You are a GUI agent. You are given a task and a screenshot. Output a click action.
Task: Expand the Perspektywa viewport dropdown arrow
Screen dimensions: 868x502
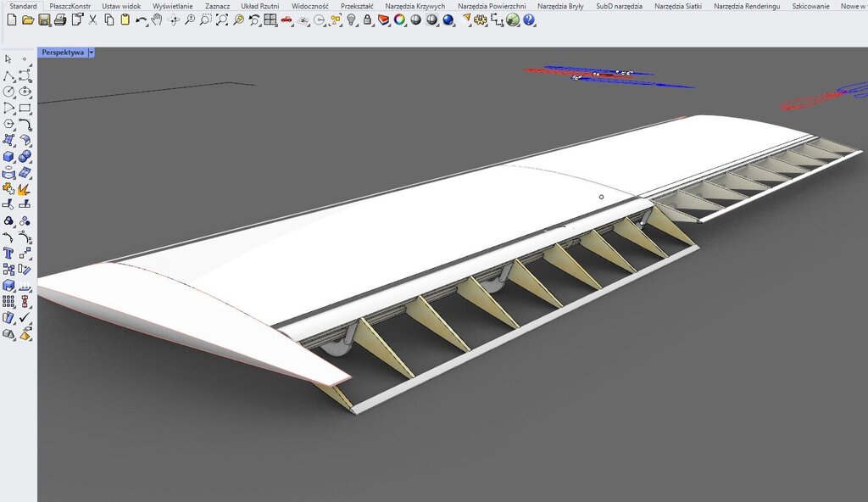[x=92, y=53]
